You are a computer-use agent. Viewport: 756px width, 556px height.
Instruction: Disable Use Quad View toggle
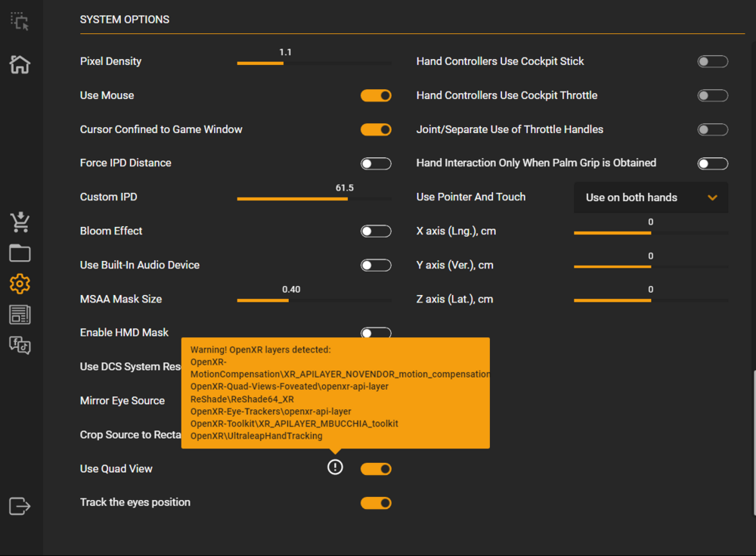click(376, 469)
